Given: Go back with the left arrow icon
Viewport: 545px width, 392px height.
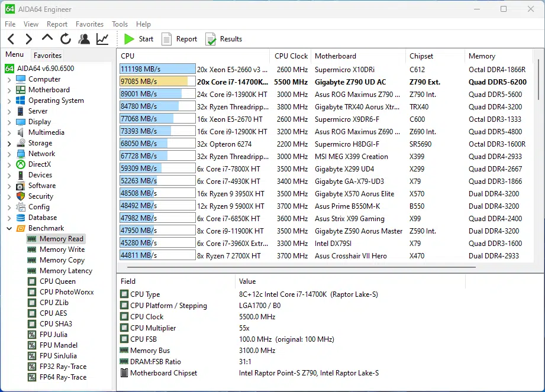Looking at the screenshot, I should pos(11,39).
